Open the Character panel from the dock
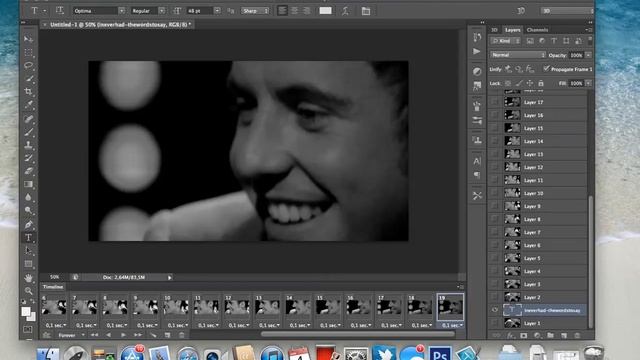640x360 pixels. tap(477, 161)
